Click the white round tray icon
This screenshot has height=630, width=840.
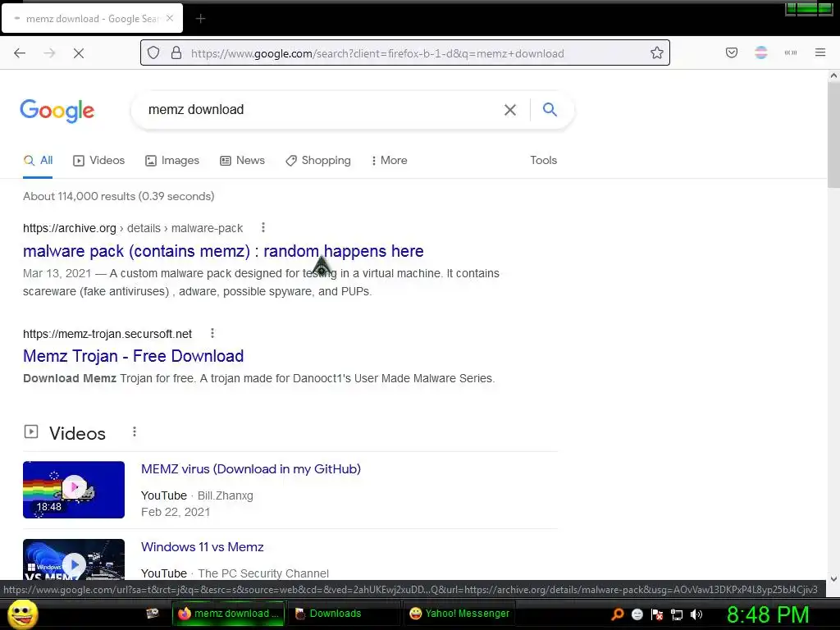(637, 614)
